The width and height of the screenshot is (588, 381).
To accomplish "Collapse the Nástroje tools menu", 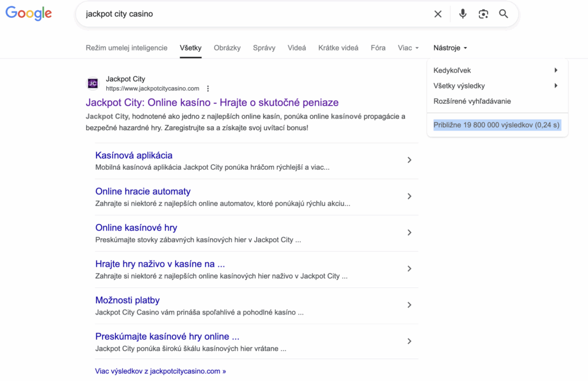I will pos(450,48).
